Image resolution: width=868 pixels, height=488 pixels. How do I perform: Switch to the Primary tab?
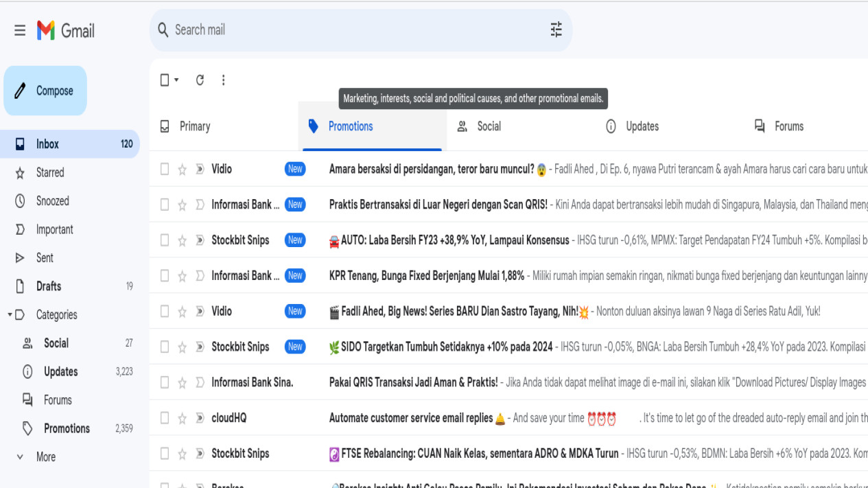[x=224, y=126]
